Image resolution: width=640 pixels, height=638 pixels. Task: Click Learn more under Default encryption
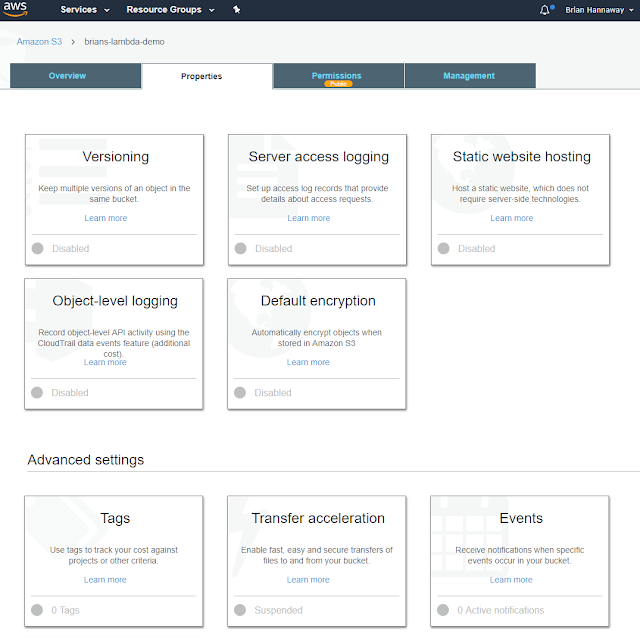pyautogui.click(x=308, y=362)
